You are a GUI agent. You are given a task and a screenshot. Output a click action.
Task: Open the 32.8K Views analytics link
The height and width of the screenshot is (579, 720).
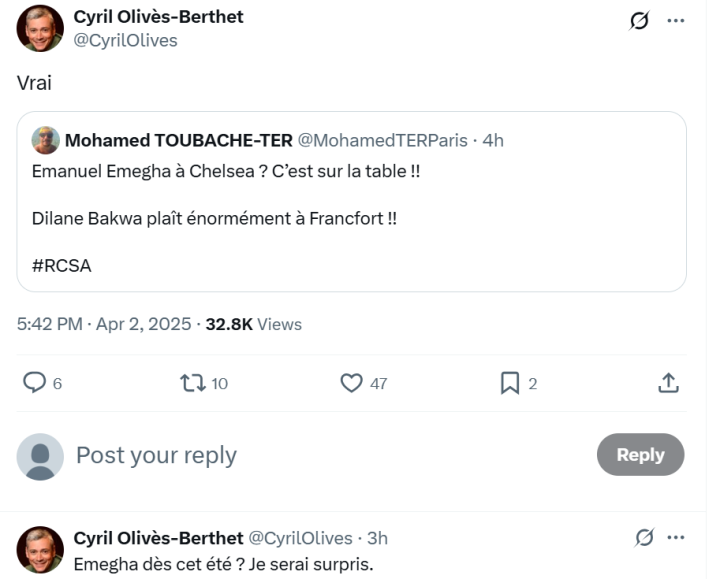(253, 324)
